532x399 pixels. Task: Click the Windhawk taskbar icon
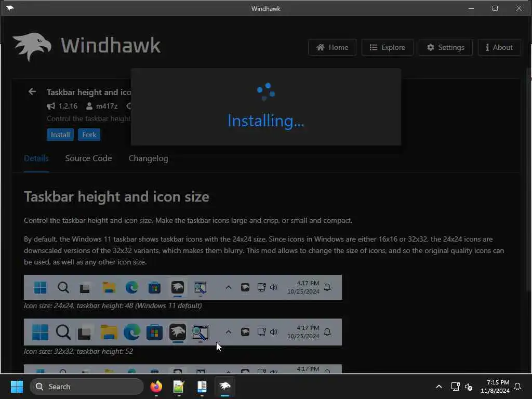[x=225, y=387]
